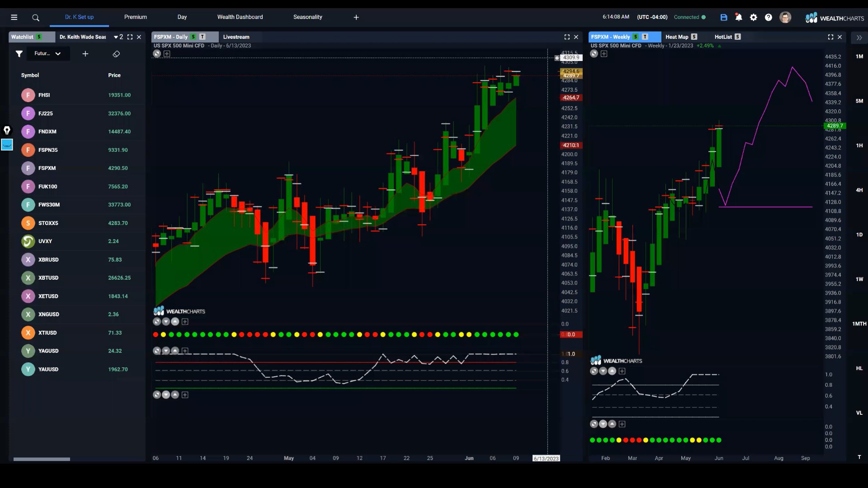Screen dimensions: 868x488
Task: Add indicator to weekly chart main pane
Action: pos(604,54)
